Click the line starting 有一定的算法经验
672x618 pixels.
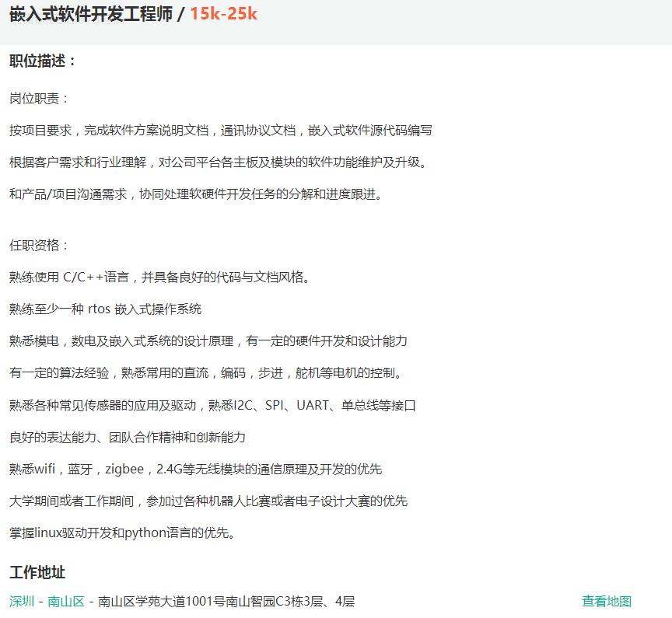[206, 373]
